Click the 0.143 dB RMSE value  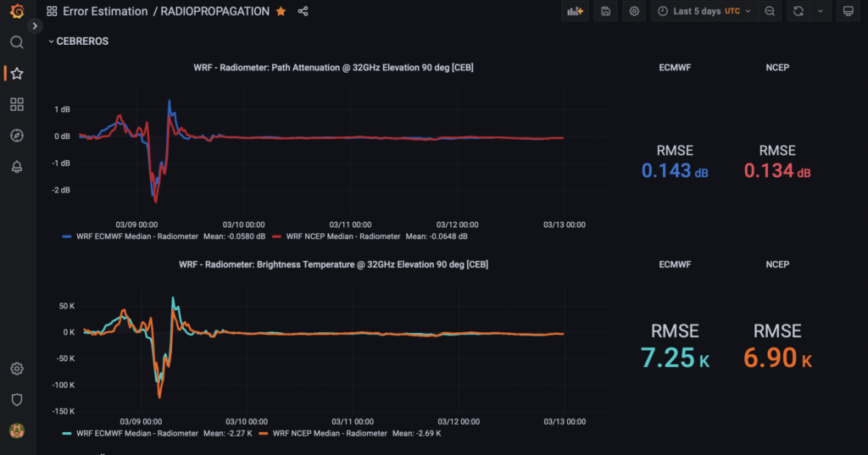(x=675, y=170)
